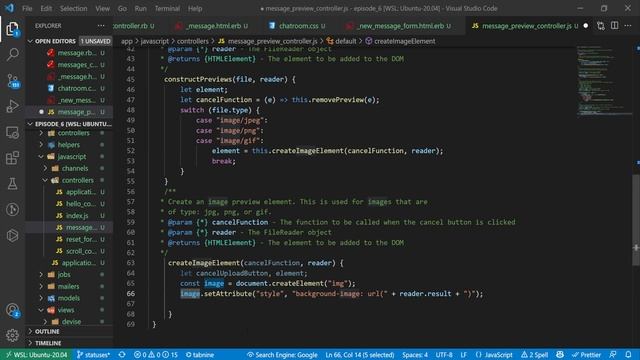
Task: Click the editor minimap overview
Action: (604, 81)
